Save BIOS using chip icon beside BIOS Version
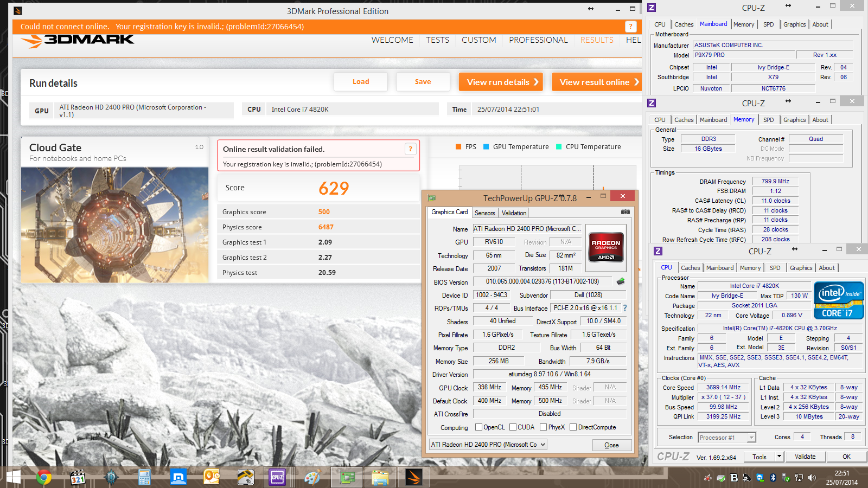The image size is (868, 488). tap(621, 281)
